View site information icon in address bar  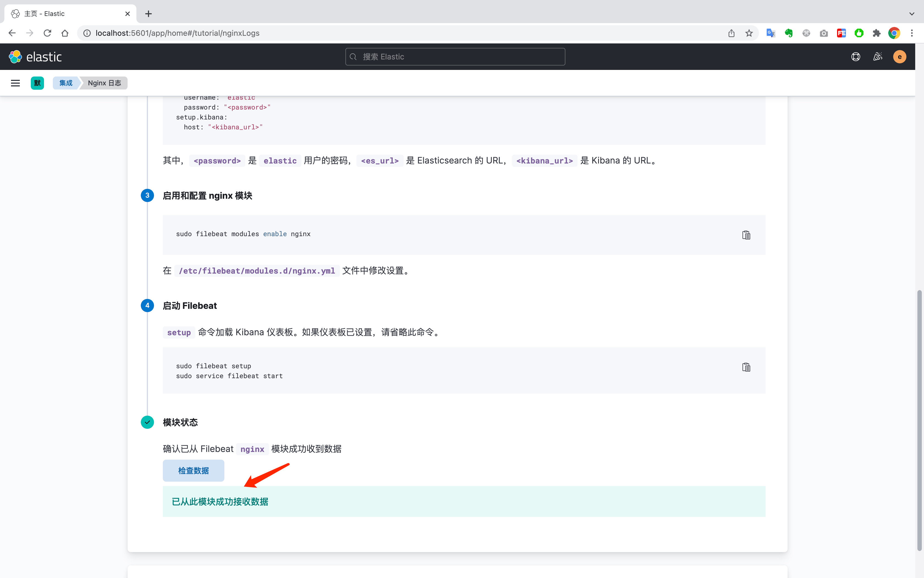[87, 33]
